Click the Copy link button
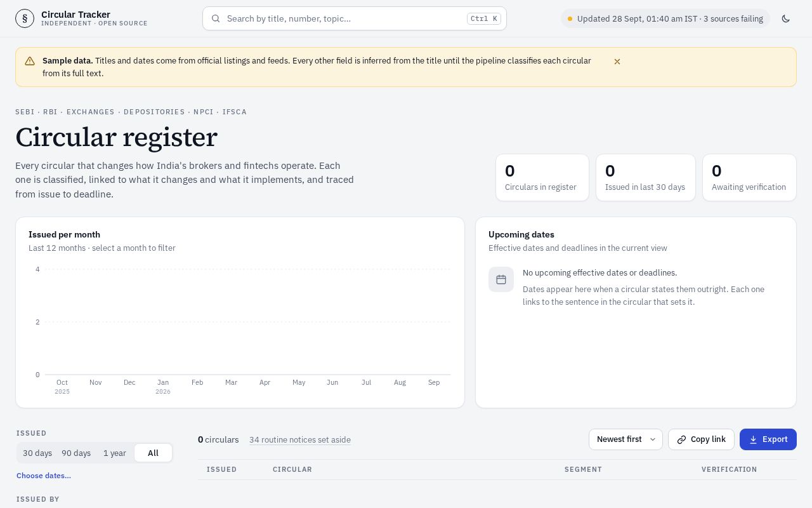 [x=701, y=439]
